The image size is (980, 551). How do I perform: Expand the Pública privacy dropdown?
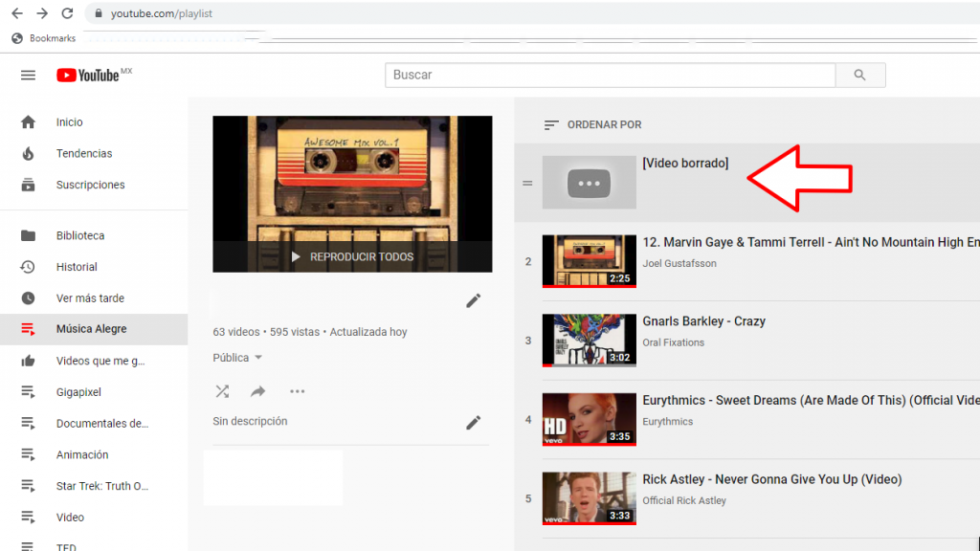[x=237, y=358]
